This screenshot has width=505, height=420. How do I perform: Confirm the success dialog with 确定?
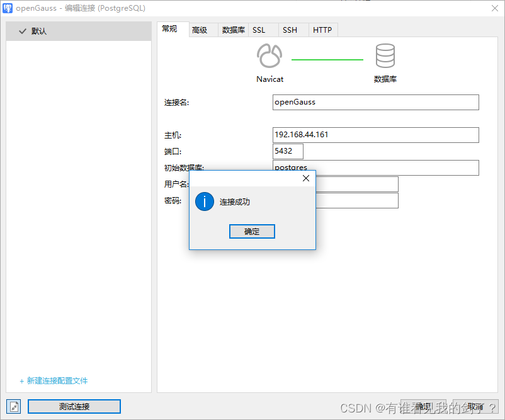coord(252,231)
